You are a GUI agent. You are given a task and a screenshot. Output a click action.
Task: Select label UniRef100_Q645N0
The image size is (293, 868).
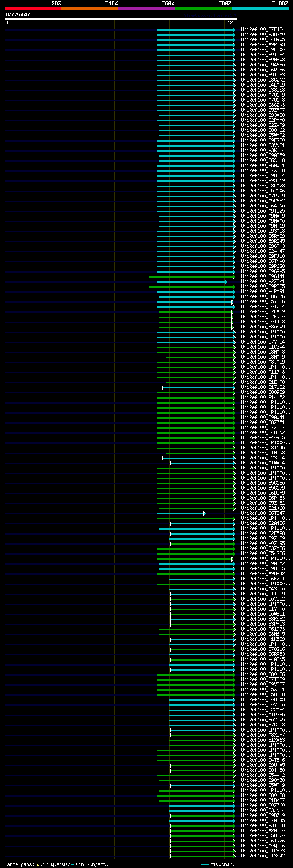pyautogui.click(x=263, y=206)
